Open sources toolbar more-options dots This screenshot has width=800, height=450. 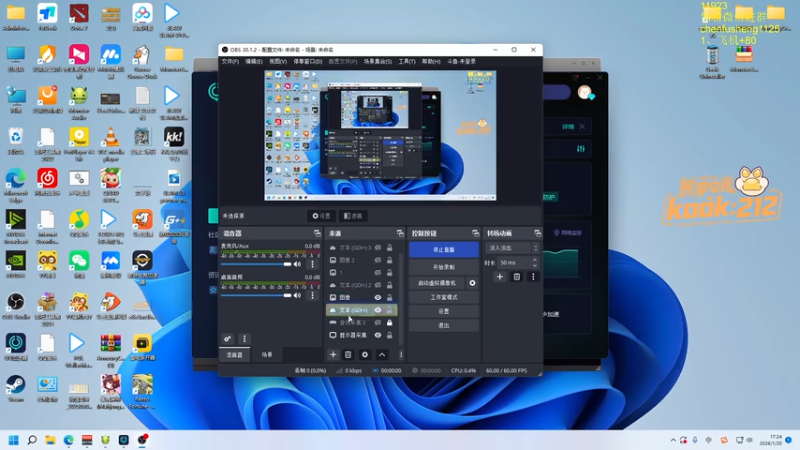point(401,355)
